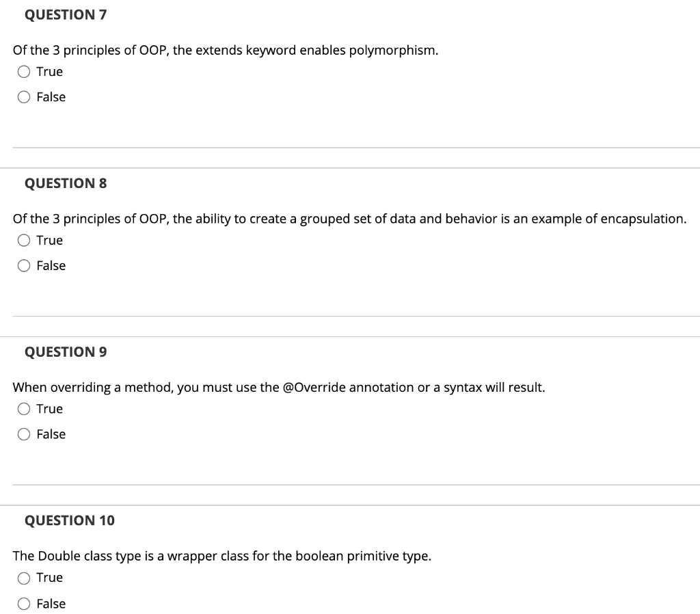Click the polymorphism question text
The image size is (700, 614).
point(226,50)
